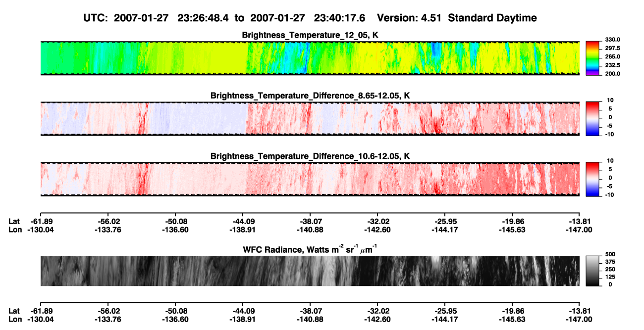This screenshot has width=644, height=330.
Task: Select the 8.65-12.05 difference image strip
Action: point(310,118)
